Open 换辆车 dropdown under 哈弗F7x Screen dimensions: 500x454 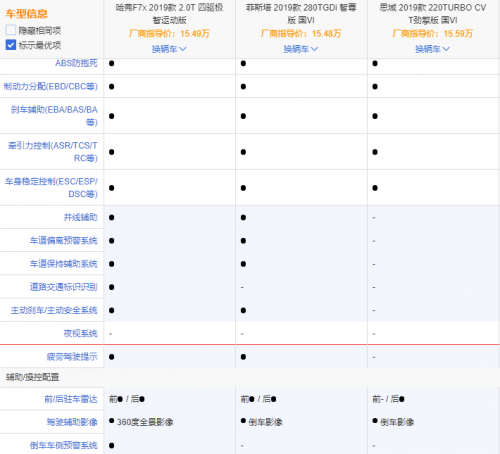(169, 49)
